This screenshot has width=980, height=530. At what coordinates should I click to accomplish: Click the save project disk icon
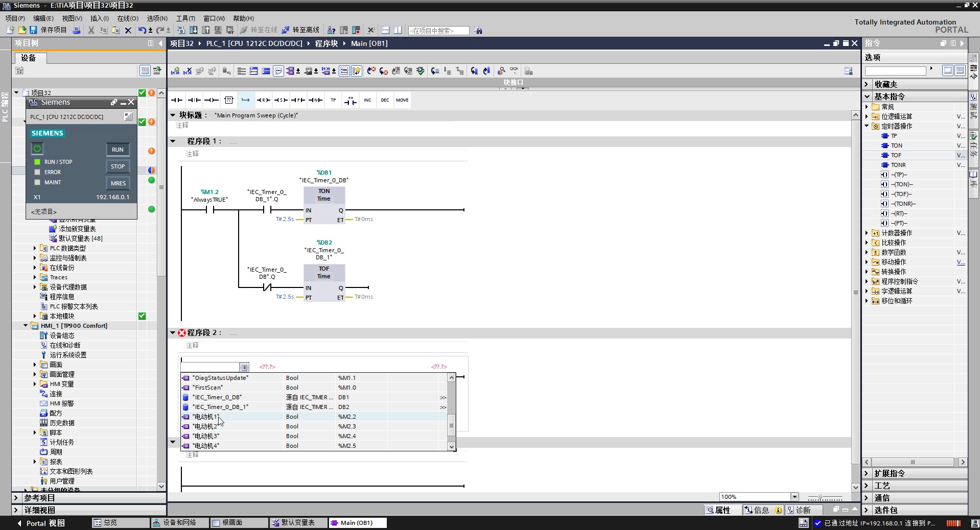point(33,30)
